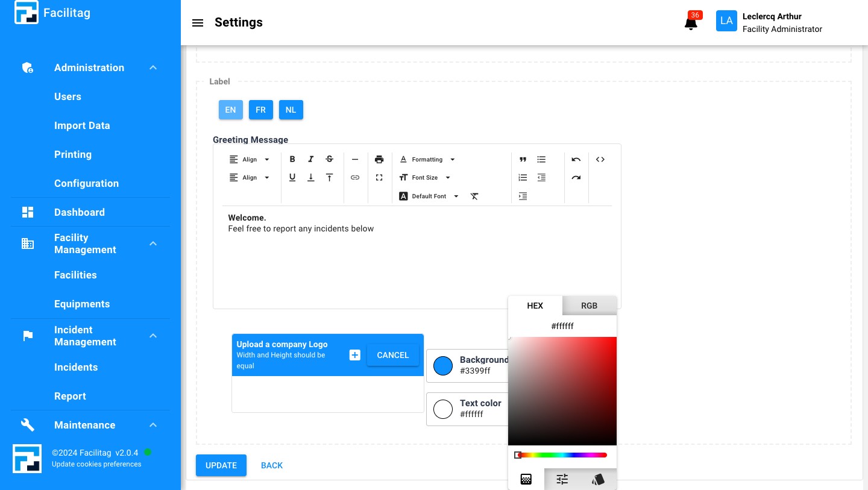
Task: Undo the last edit
Action: pos(576,159)
